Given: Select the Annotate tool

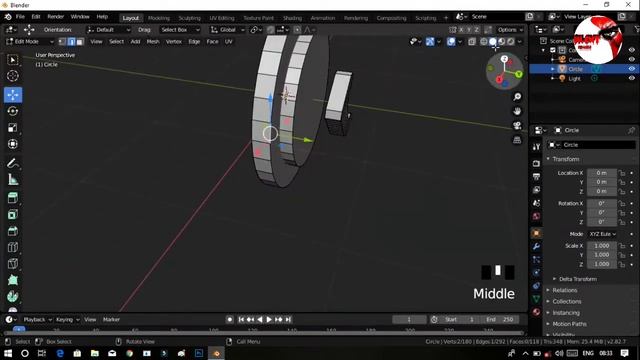Looking at the screenshot, I should click(13, 163).
